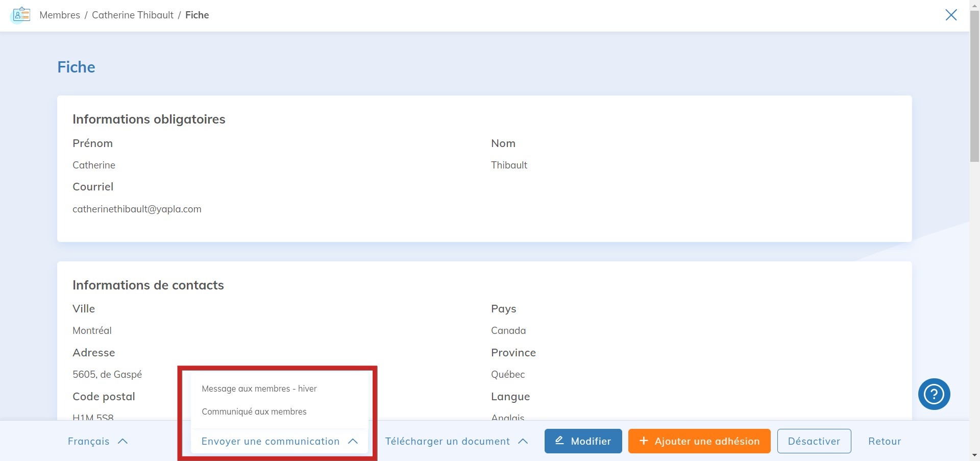Viewport: 980px width, 461px height.
Task: Click the 'Informations obligatoires' heading
Action: click(149, 119)
